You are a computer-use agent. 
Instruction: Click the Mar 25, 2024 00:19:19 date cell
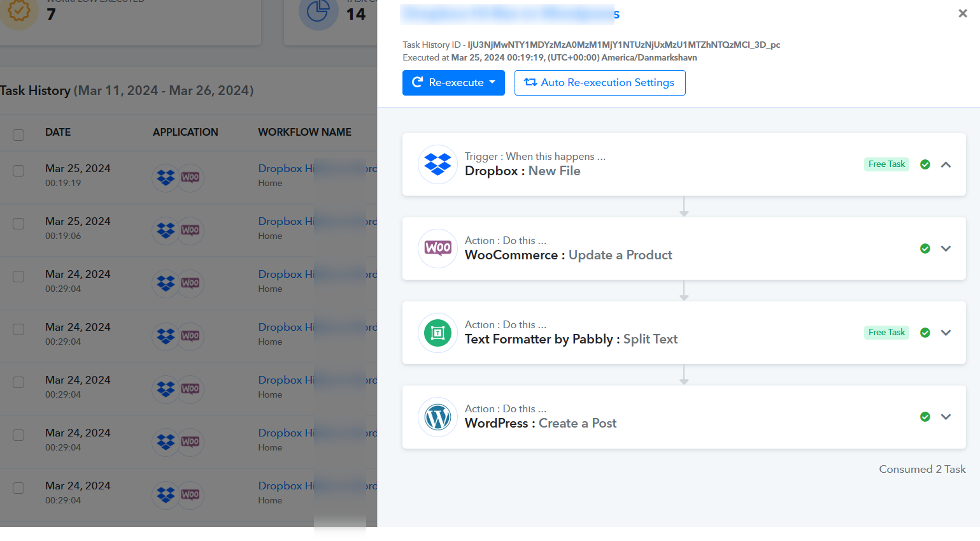[78, 175]
